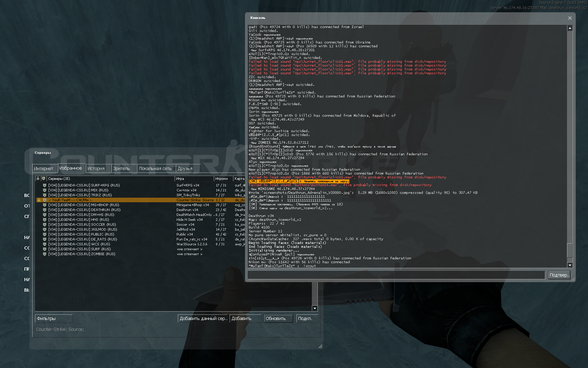Sort by Карта column header
This screenshot has width=588, height=368.
point(239,178)
